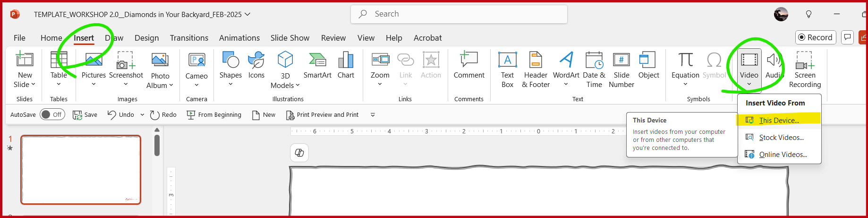Insert Pictures from ribbon
Image resolution: width=868 pixels, height=218 pixels.
[x=94, y=70]
